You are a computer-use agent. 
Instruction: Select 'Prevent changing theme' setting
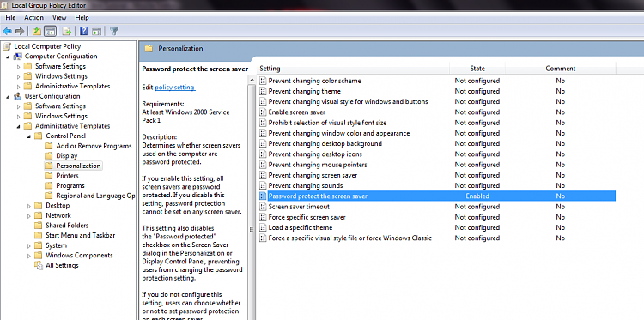(x=304, y=91)
